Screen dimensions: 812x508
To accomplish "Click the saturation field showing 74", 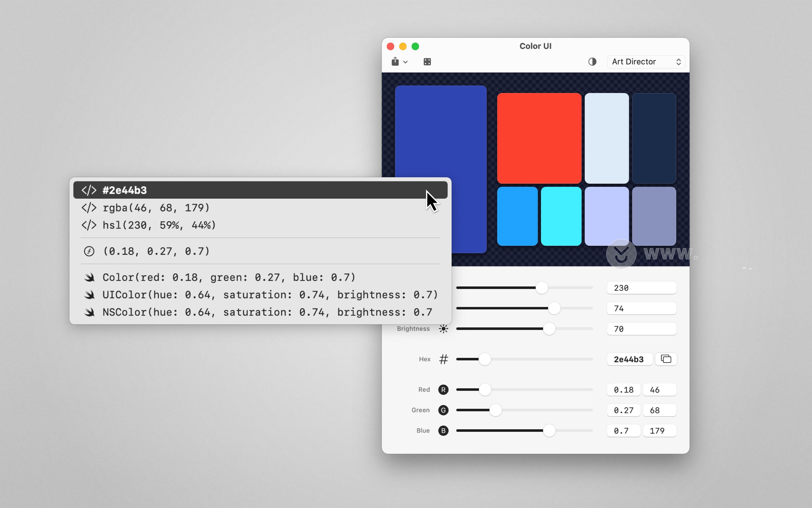I will (641, 308).
